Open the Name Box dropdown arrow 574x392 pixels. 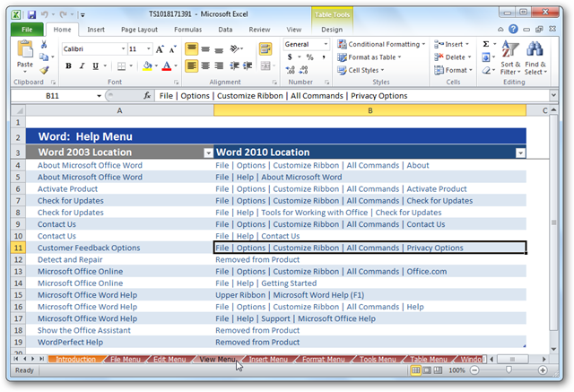(x=99, y=96)
